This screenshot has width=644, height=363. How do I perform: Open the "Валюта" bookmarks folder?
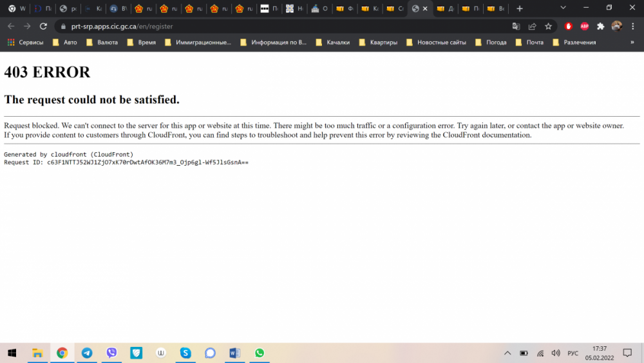coord(102,43)
